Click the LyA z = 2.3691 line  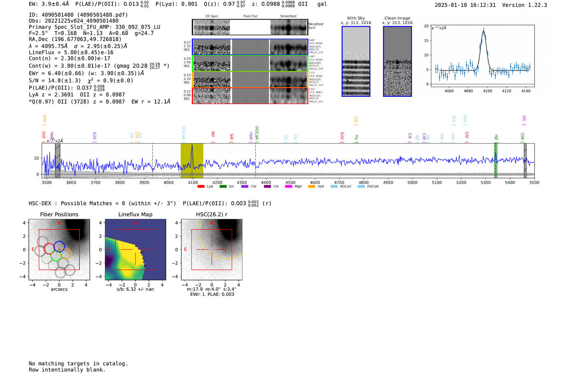pyautogui.click(x=77, y=95)
